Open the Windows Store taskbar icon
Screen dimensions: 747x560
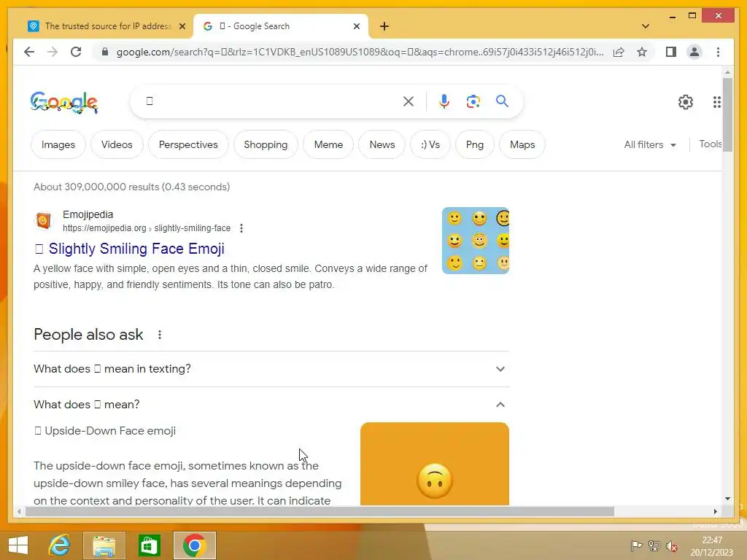coord(149,545)
